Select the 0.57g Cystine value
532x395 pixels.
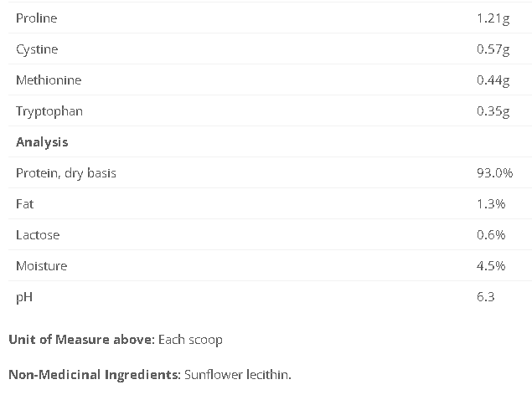tap(493, 49)
